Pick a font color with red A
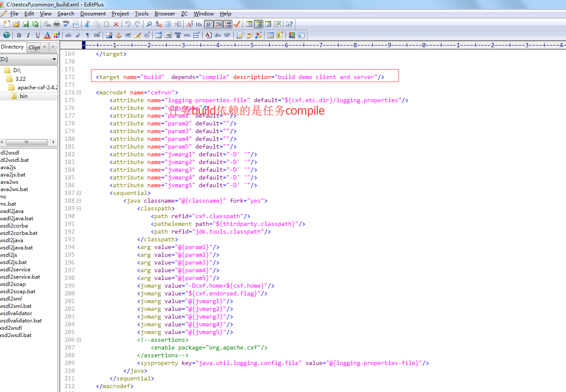The width and height of the screenshot is (566, 392). click(47, 35)
